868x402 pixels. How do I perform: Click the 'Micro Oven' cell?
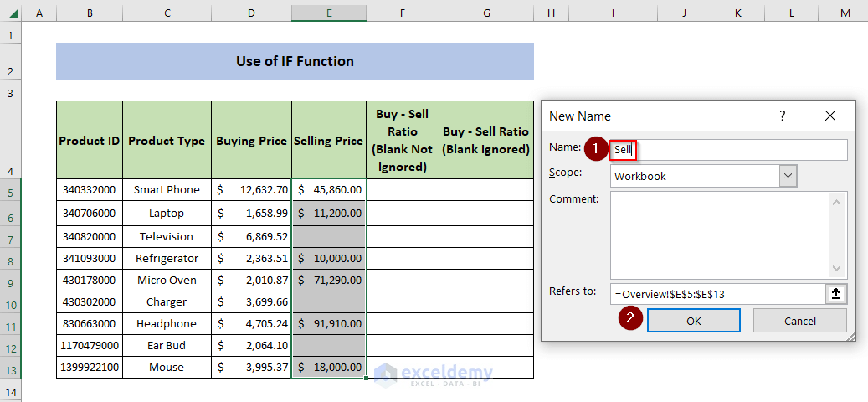coord(167,281)
